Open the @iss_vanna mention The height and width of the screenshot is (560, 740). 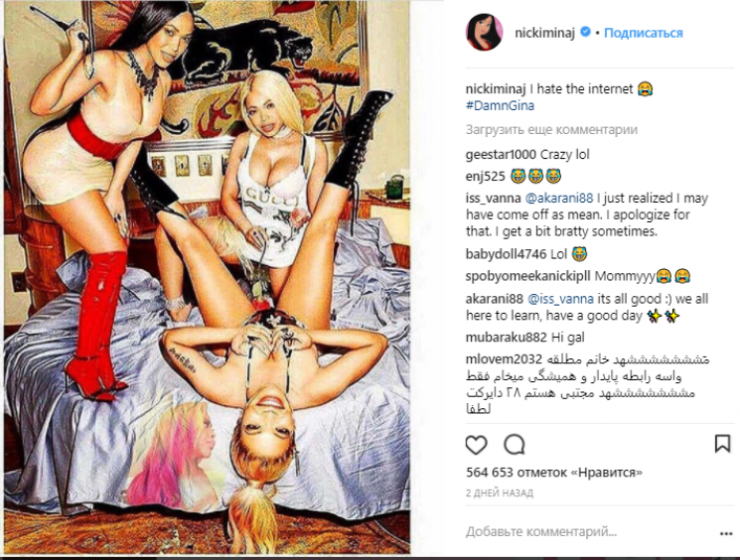(560, 299)
